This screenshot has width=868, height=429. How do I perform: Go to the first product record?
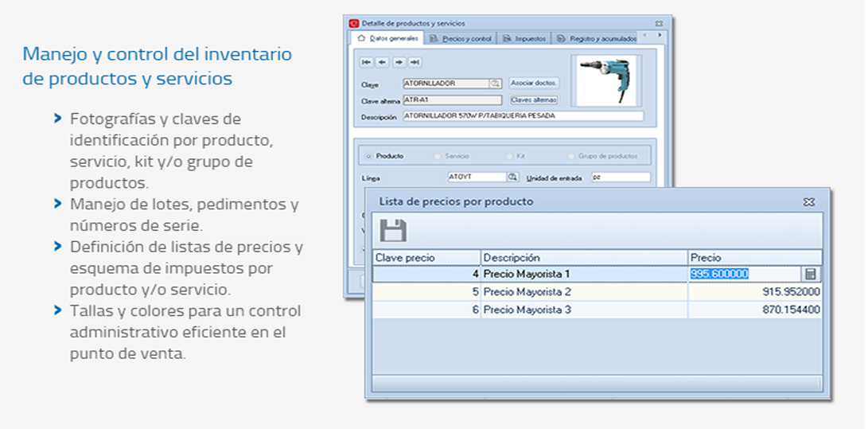[367, 62]
